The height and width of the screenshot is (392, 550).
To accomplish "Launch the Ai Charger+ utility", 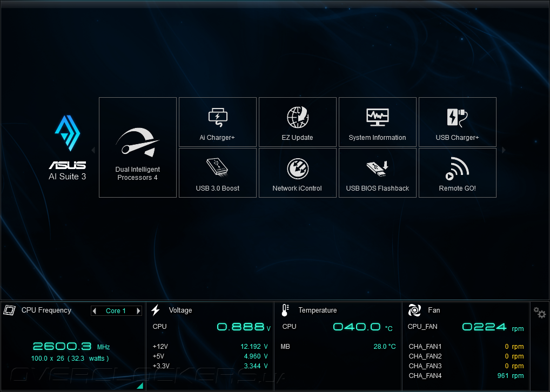I will coord(218,122).
